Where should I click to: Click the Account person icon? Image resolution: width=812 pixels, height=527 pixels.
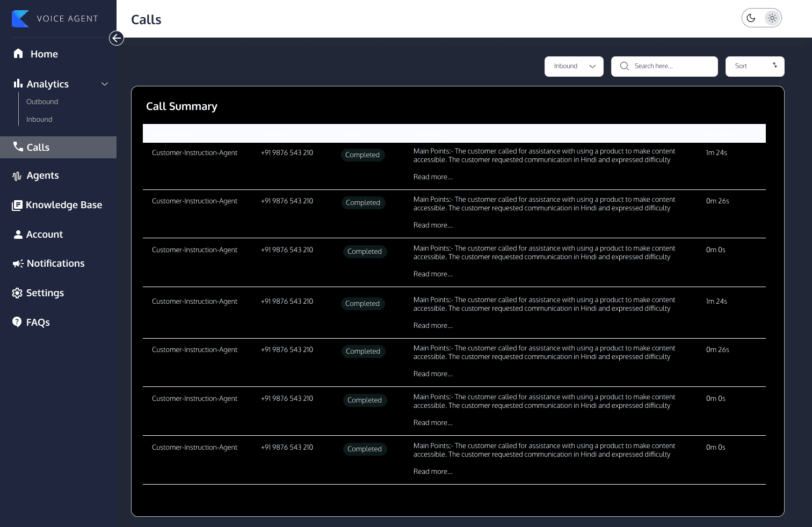click(x=18, y=234)
